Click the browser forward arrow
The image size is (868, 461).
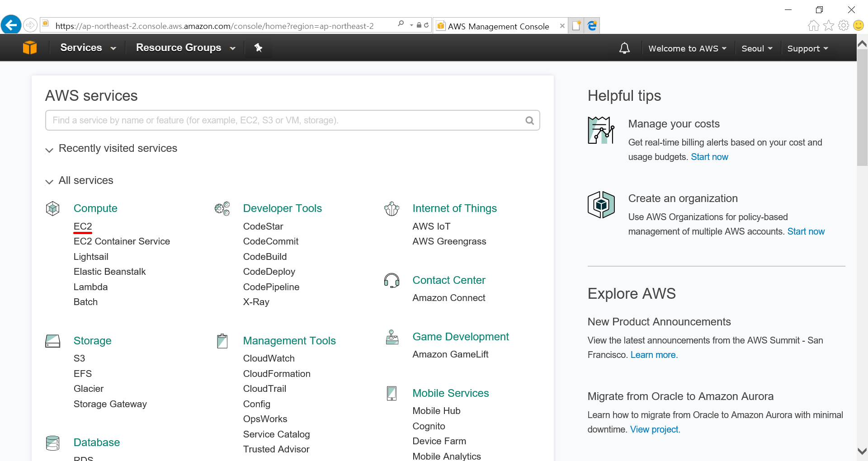30,25
